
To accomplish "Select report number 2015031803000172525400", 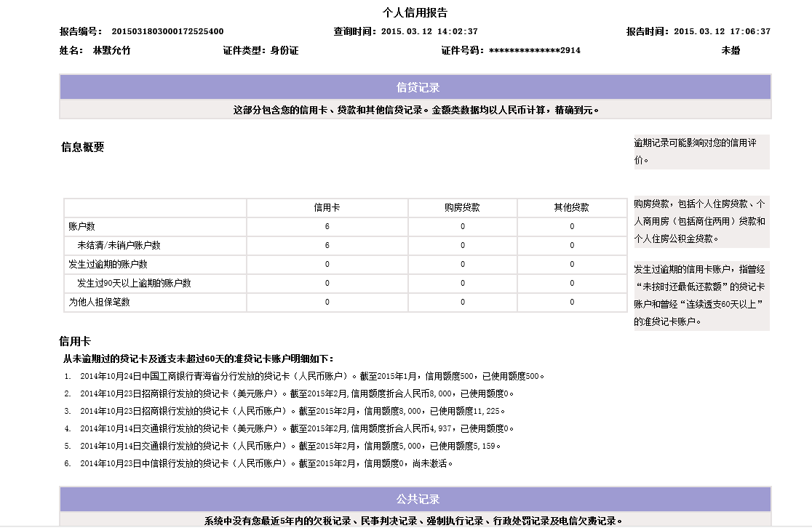I will tap(168, 31).
